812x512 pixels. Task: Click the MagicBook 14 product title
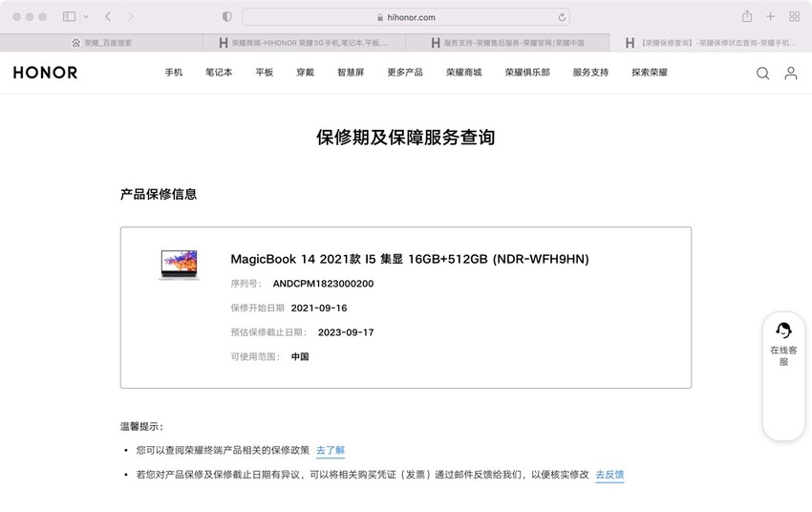click(x=410, y=259)
